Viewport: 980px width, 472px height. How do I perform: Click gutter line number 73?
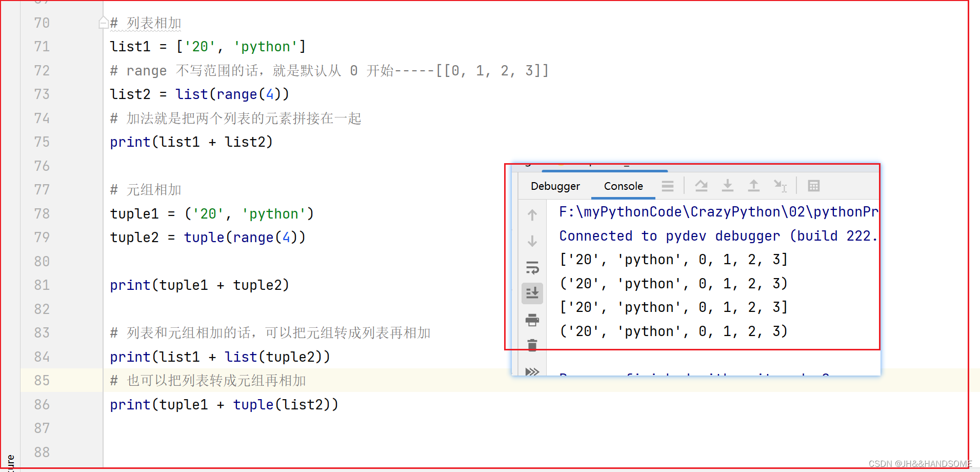(x=42, y=94)
